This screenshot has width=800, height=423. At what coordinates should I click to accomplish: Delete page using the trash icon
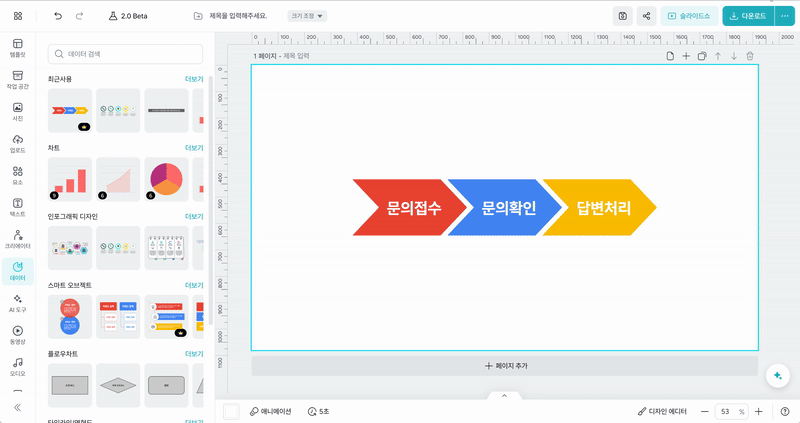pyautogui.click(x=750, y=56)
